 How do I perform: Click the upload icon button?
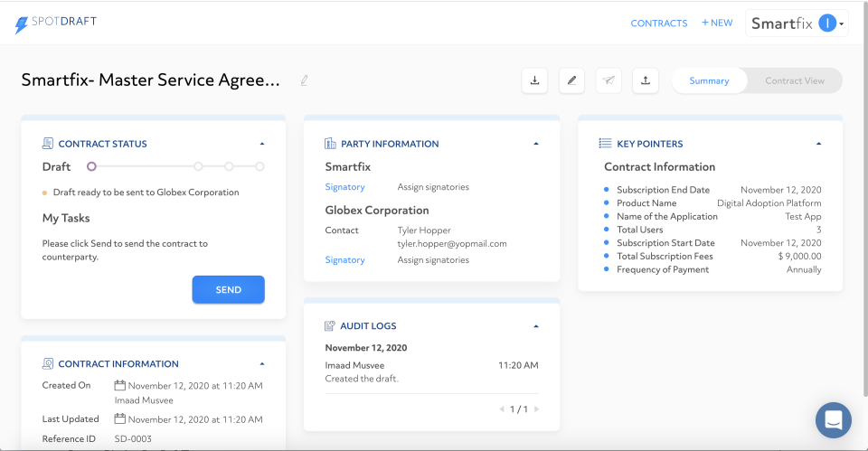646,80
